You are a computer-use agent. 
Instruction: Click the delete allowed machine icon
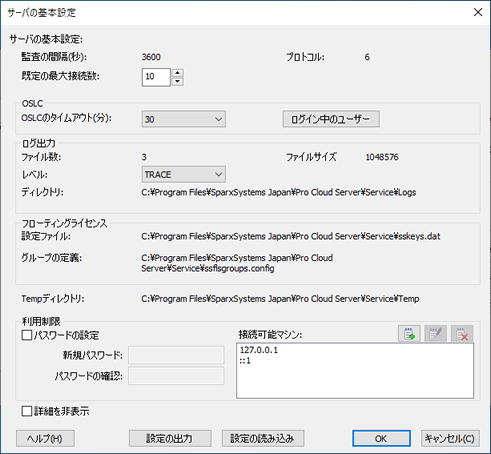[x=462, y=334]
